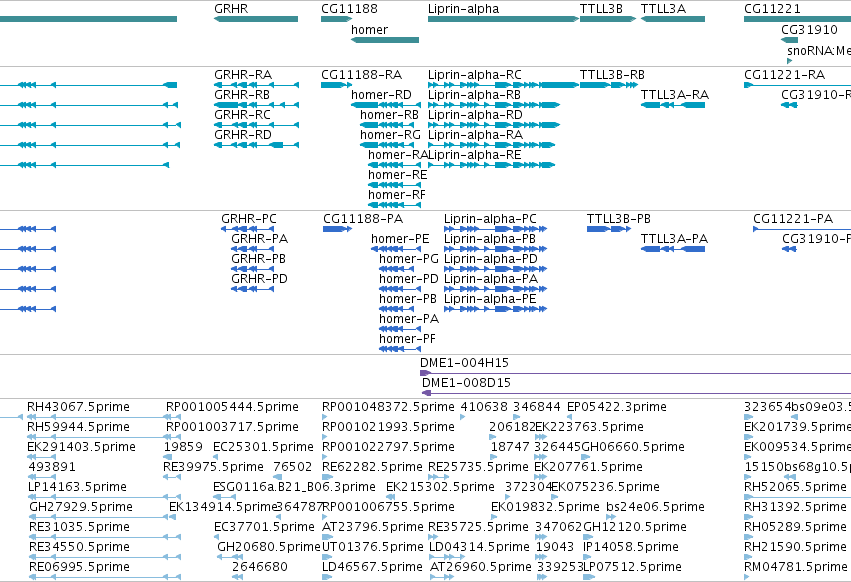Select the homer-RE transcript
Image resolution: width=851 pixels, height=582 pixels.
click(395, 185)
